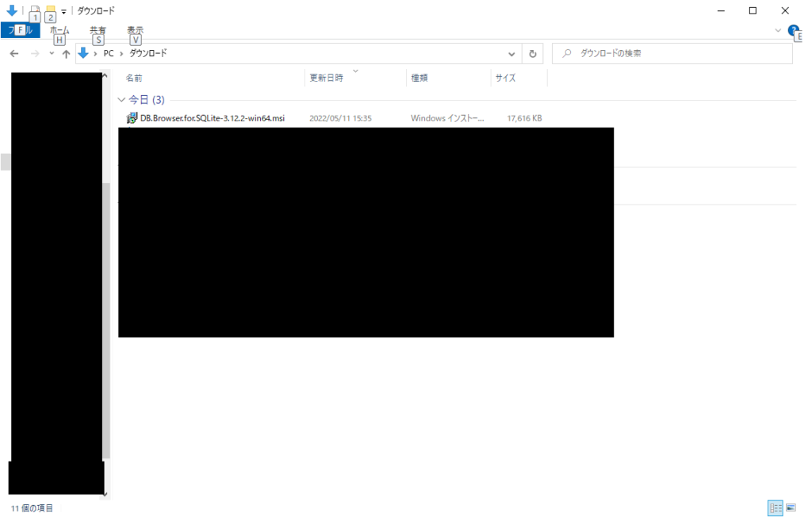Open the MSI installer file icon
812x517 pixels.
[132, 117]
